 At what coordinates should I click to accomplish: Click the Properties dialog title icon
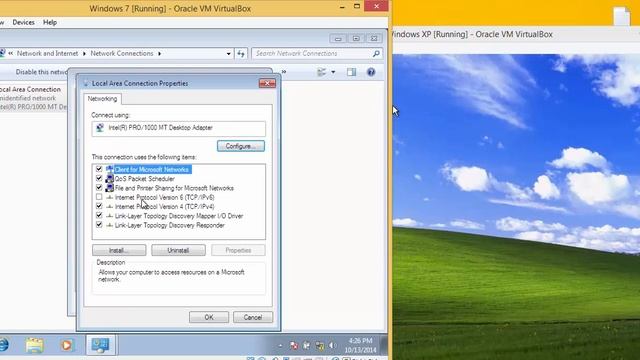tap(86, 83)
